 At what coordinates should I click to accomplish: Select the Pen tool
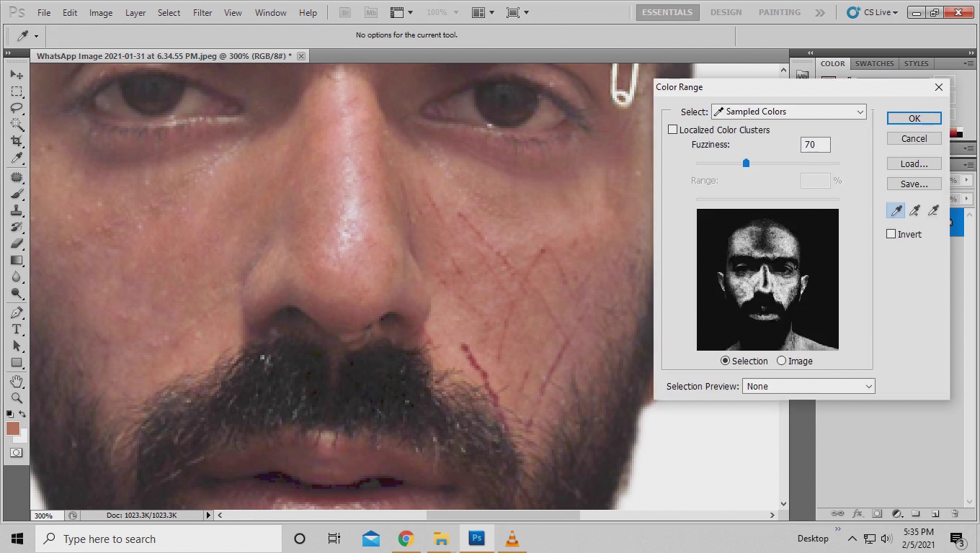click(x=17, y=313)
